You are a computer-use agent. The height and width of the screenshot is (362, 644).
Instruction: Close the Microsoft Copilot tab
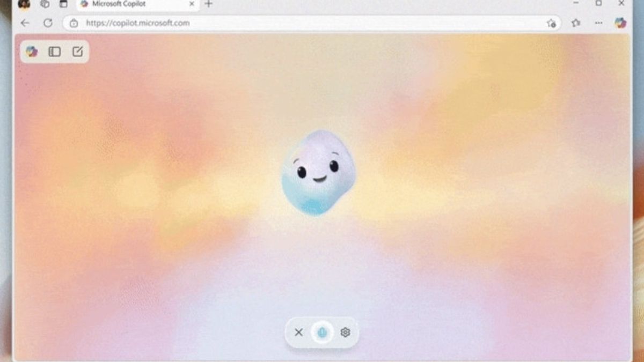point(192,4)
